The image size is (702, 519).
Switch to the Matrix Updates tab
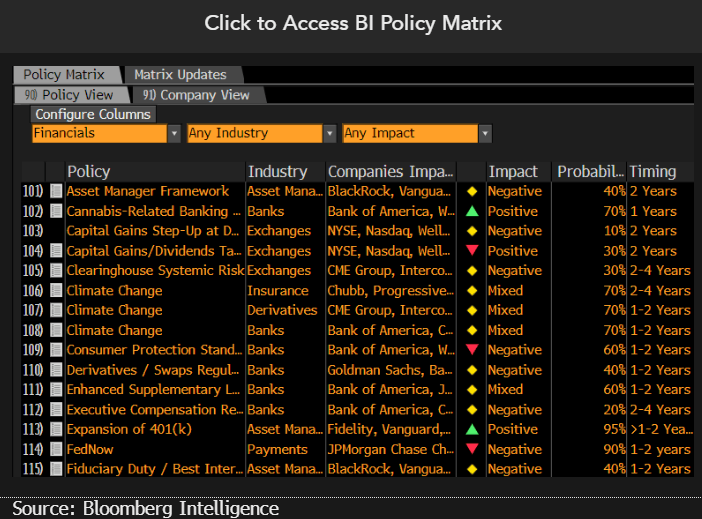[180, 75]
